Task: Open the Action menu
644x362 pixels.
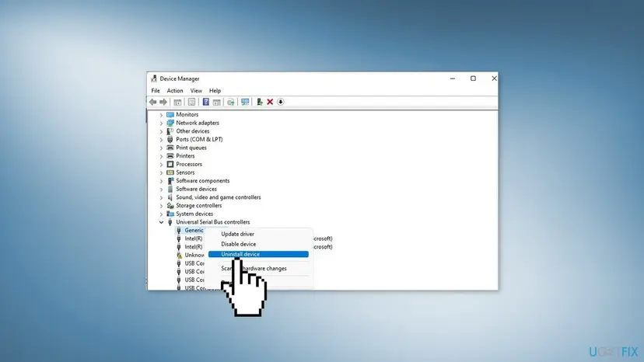Action: (x=174, y=90)
